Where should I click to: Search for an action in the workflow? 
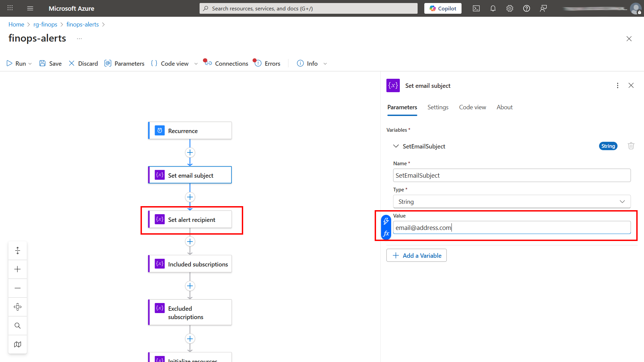[x=17, y=325]
